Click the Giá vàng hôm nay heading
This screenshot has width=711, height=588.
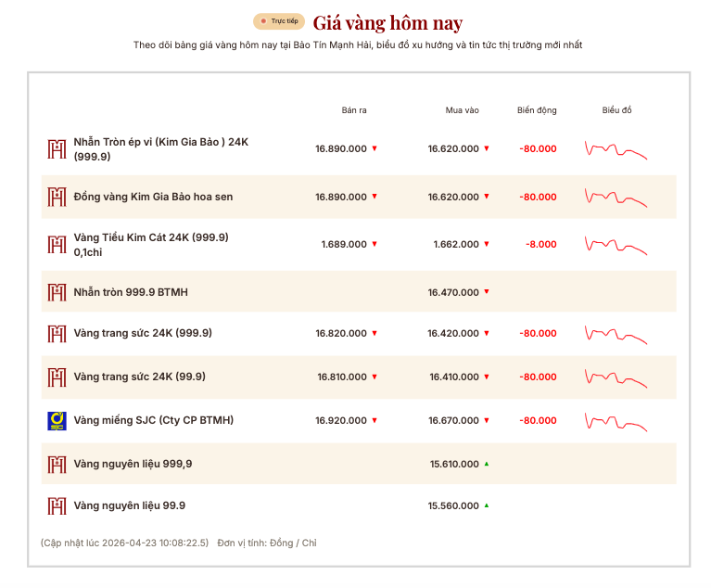tap(387, 22)
